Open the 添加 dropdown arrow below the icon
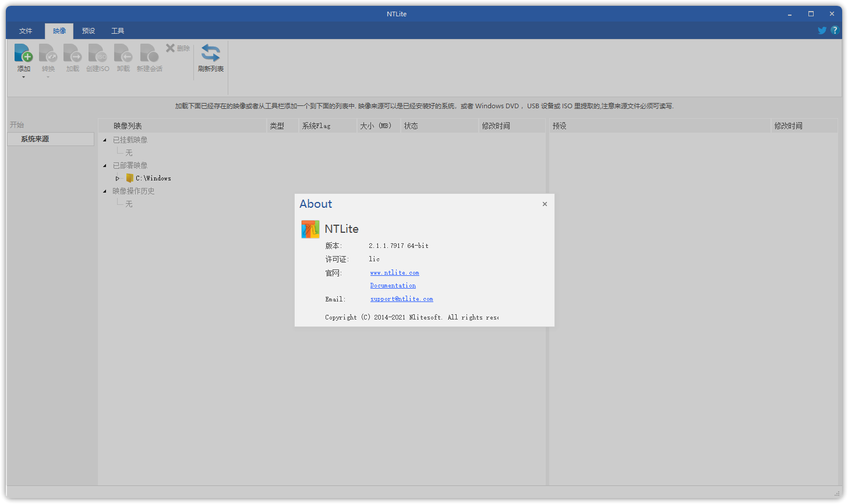Screen dimensions: 848x504 click(24, 77)
